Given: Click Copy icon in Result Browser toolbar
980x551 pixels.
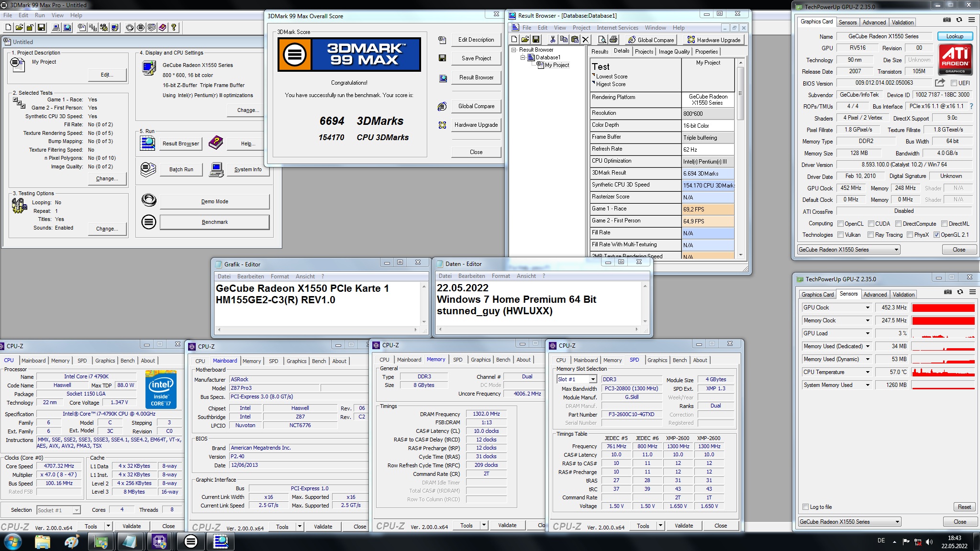Looking at the screenshot, I should (x=564, y=39).
